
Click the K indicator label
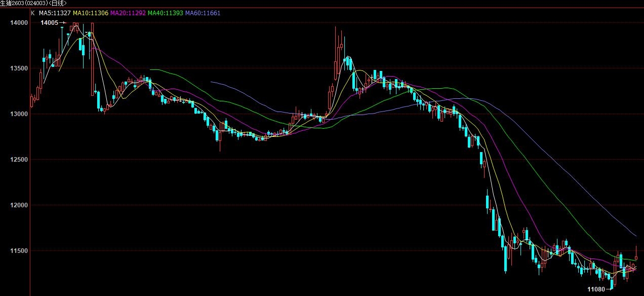(x=33, y=13)
